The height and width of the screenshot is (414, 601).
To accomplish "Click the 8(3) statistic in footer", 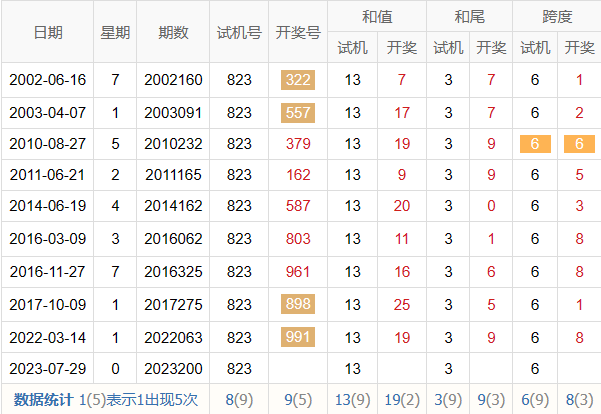I will pyautogui.click(x=579, y=400).
